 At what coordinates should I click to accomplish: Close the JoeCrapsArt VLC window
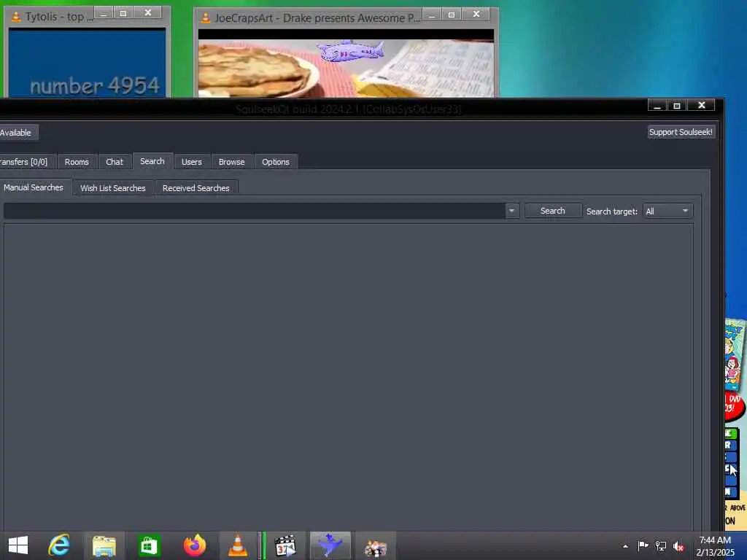point(476,14)
